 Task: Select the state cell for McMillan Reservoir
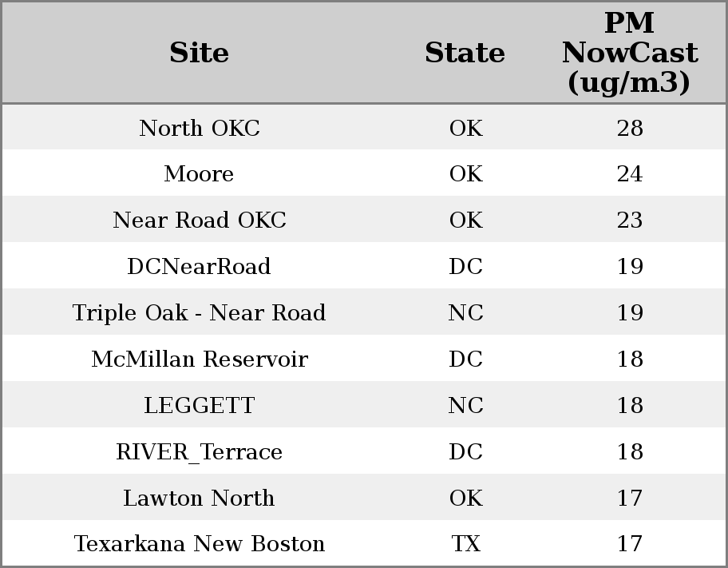465,359
